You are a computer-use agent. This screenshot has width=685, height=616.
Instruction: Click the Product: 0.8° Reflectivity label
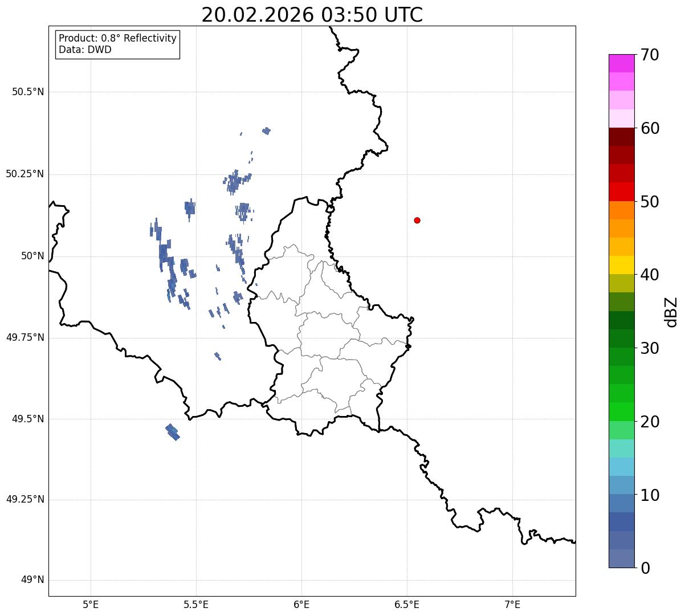tap(118, 38)
